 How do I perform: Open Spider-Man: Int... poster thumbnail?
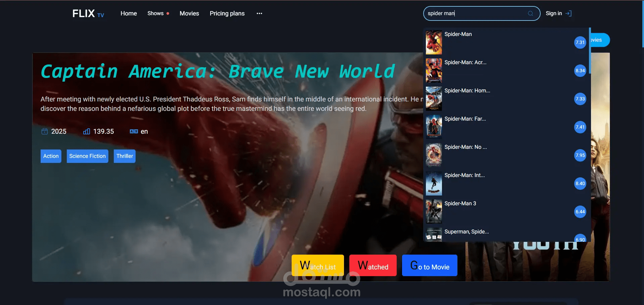click(434, 183)
